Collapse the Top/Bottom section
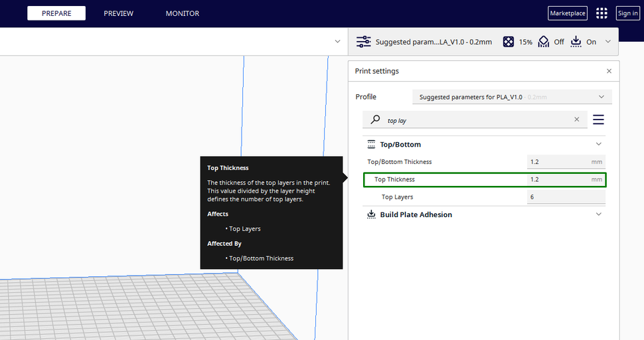Screen dimensions: 644x340 tap(598, 144)
